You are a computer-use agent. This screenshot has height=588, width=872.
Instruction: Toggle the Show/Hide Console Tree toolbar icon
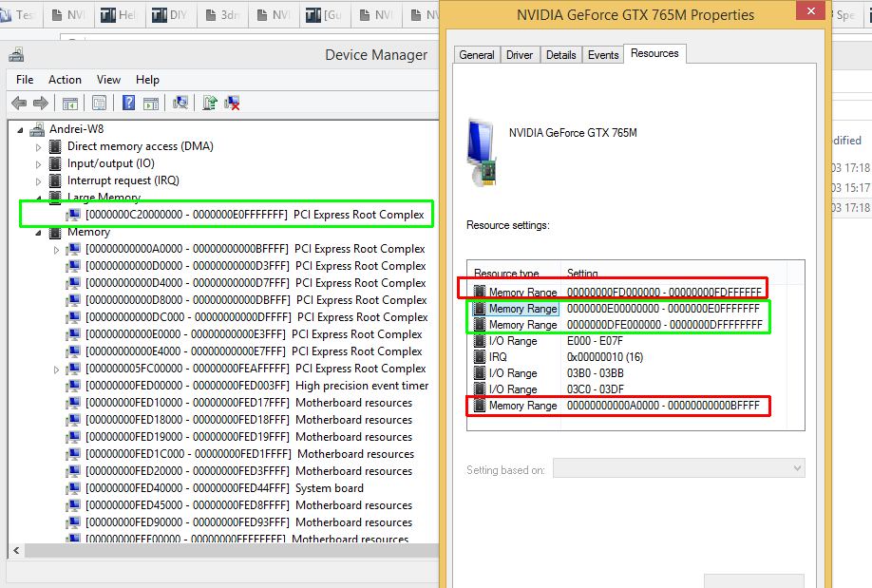click(70, 103)
